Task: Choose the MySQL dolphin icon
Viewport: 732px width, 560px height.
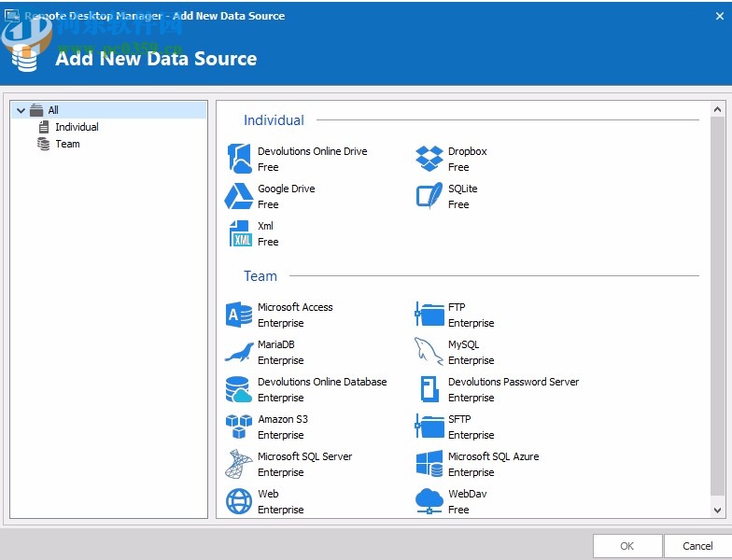Action: 429,351
